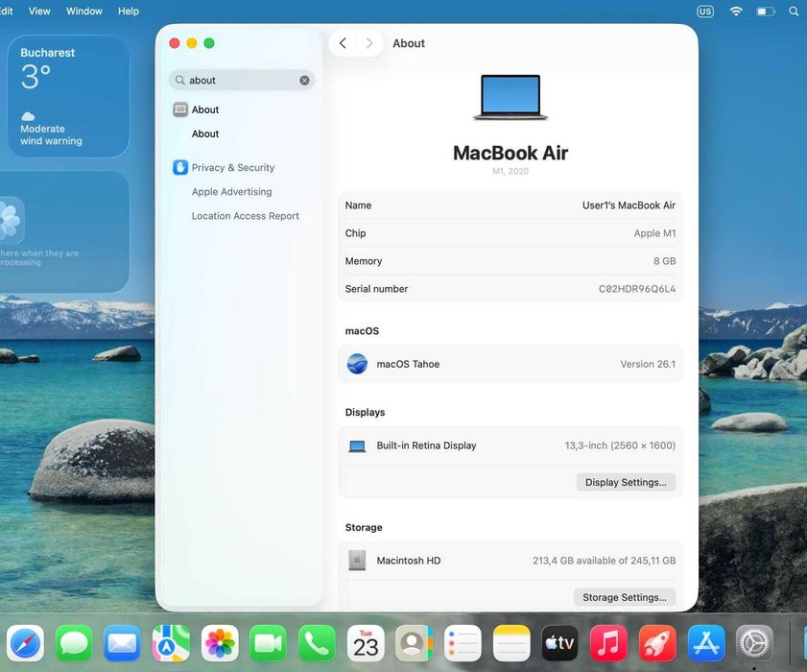Viewport: 807px width, 672px height.
Task: Click the magnifier icon in search field
Action: tap(180, 81)
